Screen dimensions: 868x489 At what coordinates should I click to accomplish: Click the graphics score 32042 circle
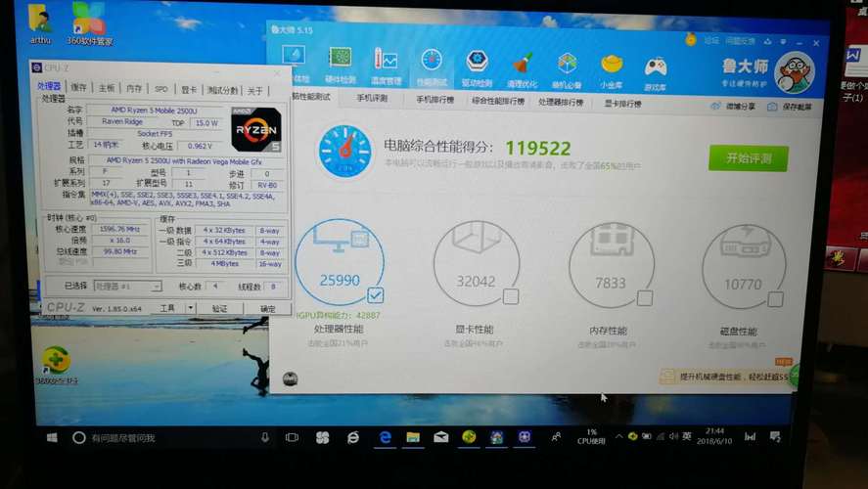click(x=476, y=264)
